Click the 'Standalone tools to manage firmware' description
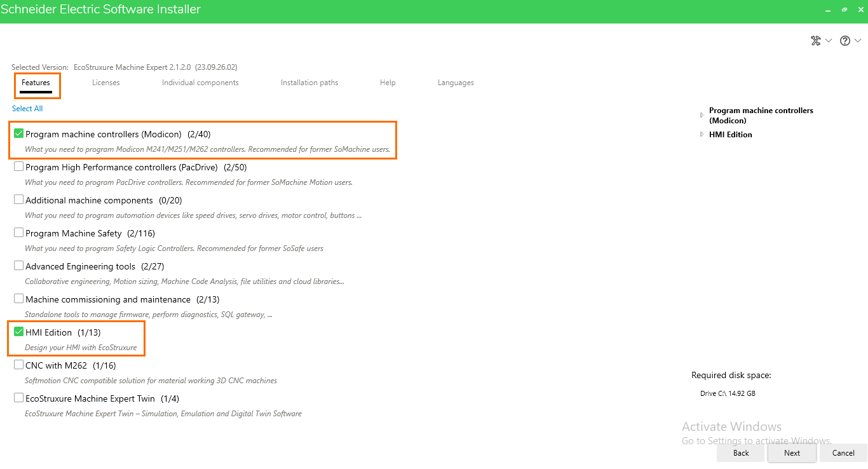The height and width of the screenshot is (469, 868). pos(149,315)
